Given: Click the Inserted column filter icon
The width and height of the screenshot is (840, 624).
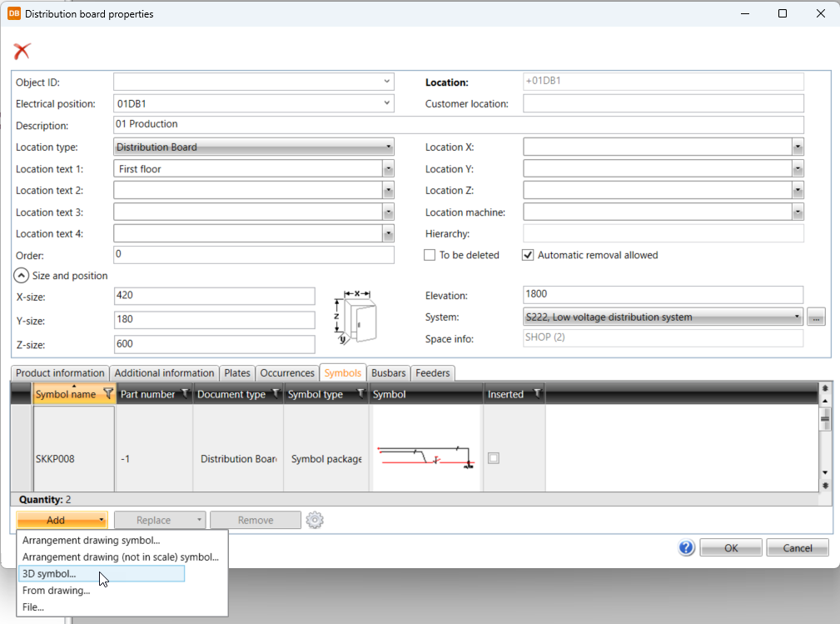Looking at the screenshot, I should pyautogui.click(x=537, y=394).
